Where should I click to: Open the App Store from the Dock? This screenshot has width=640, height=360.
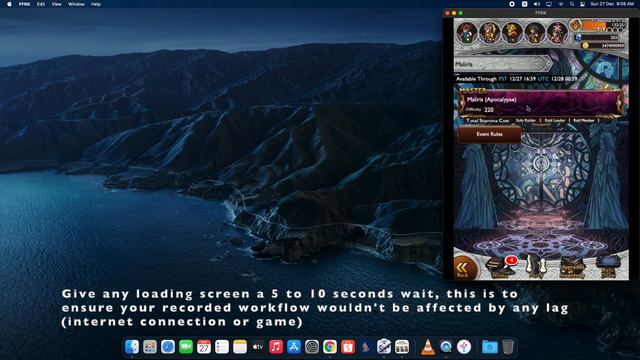[x=294, y=347]
